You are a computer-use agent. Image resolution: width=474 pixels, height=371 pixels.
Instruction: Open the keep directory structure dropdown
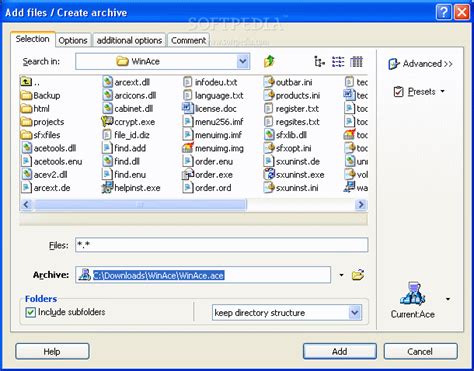[x=355, y=313]
